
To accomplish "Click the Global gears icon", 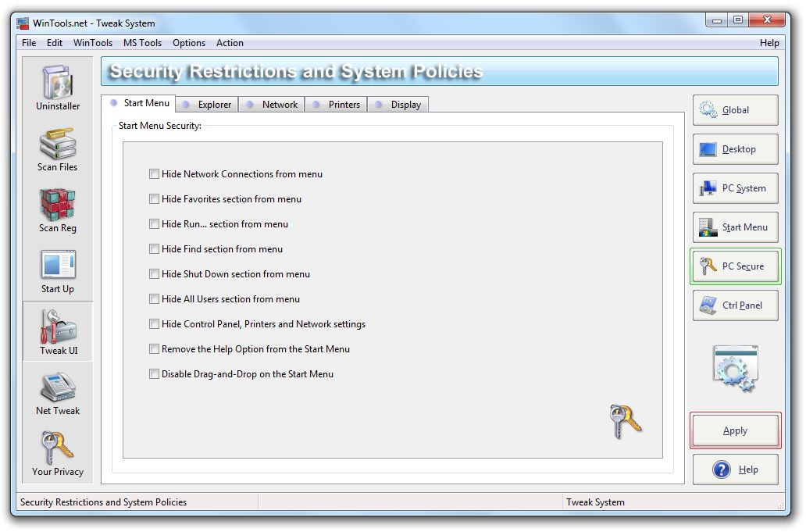I will click(708, 109).
